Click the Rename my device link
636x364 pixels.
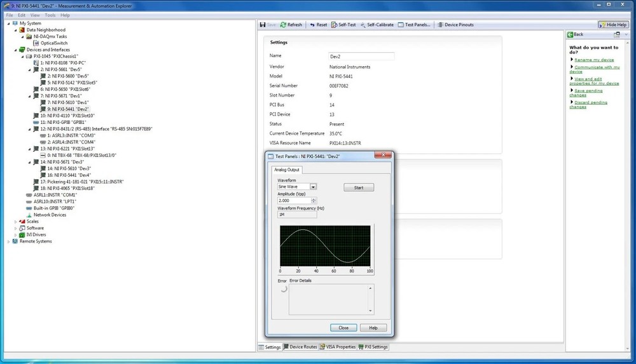[594, 60]
